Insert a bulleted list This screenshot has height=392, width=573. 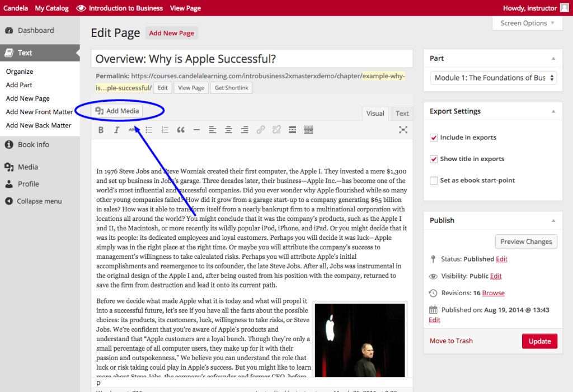point(149,130)
